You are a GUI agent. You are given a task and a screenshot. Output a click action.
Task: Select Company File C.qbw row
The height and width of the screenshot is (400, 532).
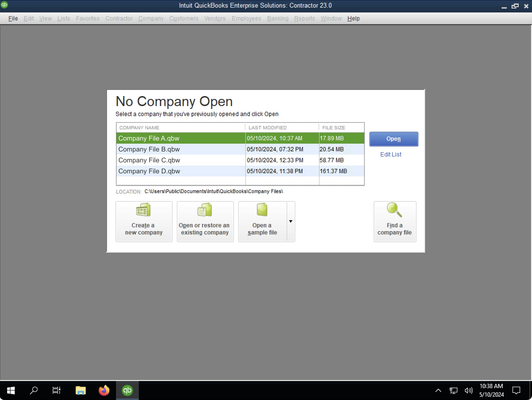point(240,160)
